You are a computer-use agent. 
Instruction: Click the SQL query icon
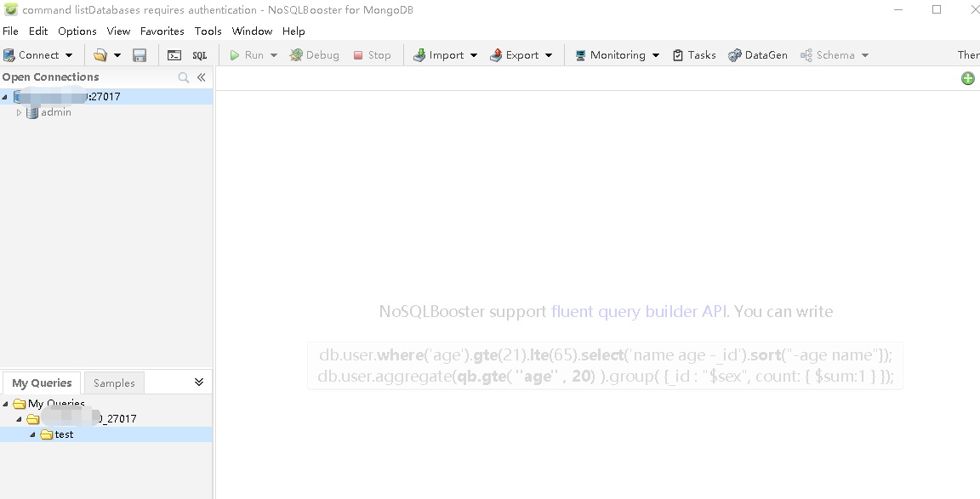click(x=199, y=55)
